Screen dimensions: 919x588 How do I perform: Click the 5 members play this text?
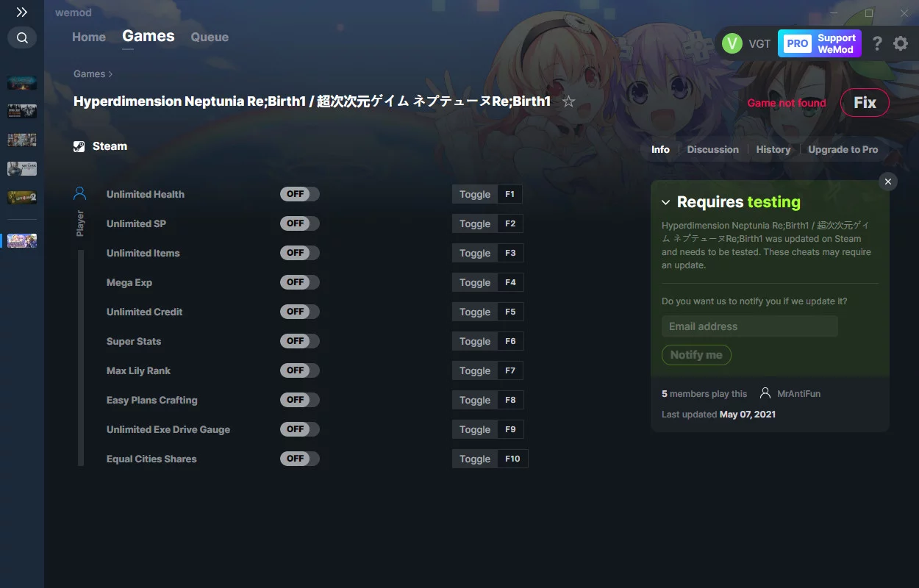pyautogui.click(x=704, y=394)
